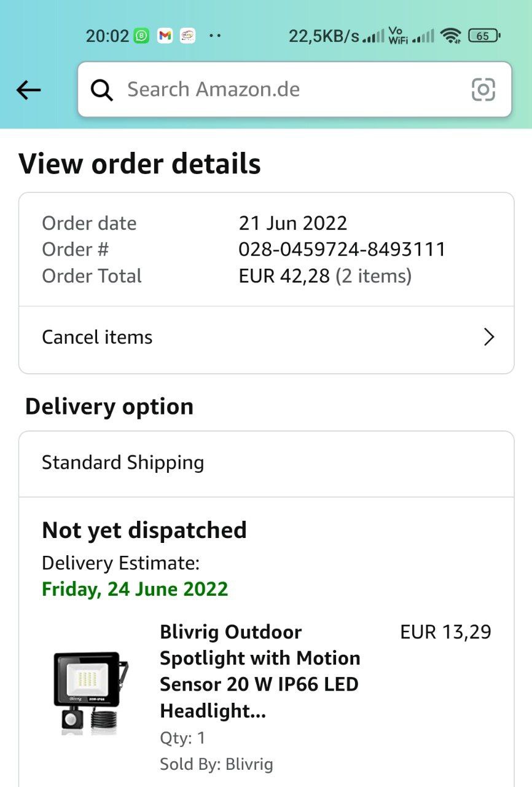The width and height of the screenshot is (532, 787).
Task: Tap the Gmail notification icon
Action: (165, 36)
